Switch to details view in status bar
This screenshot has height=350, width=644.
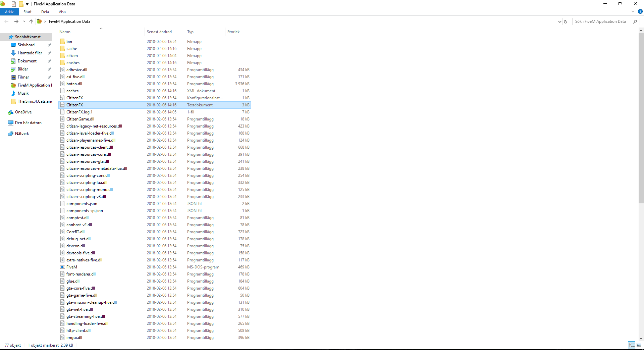point(632,345)
